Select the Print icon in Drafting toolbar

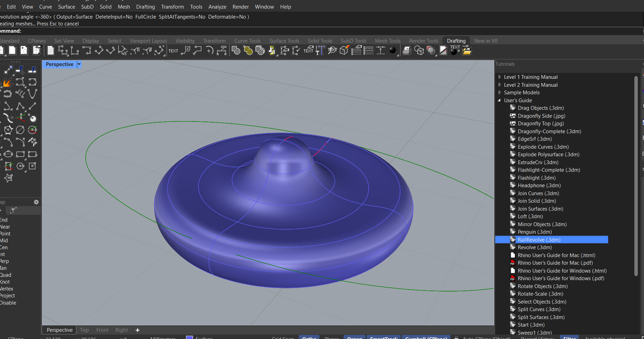click(407, 51)
